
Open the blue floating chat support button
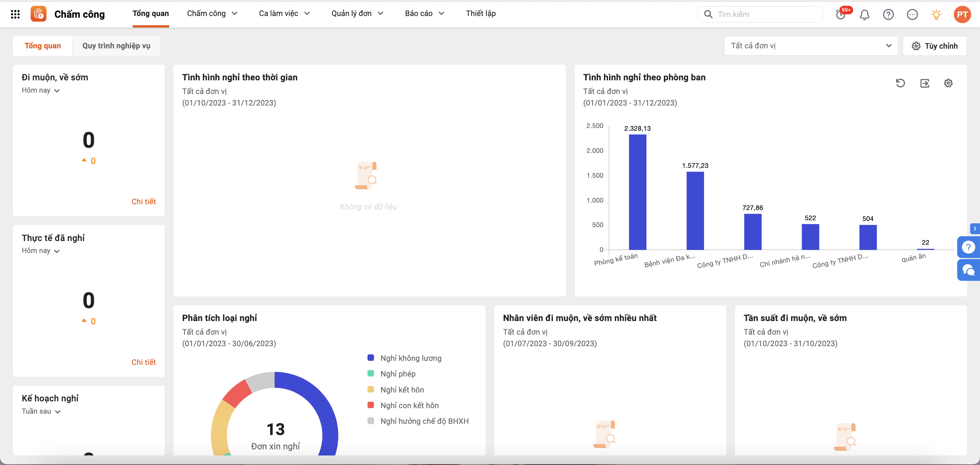click(968, 270)
